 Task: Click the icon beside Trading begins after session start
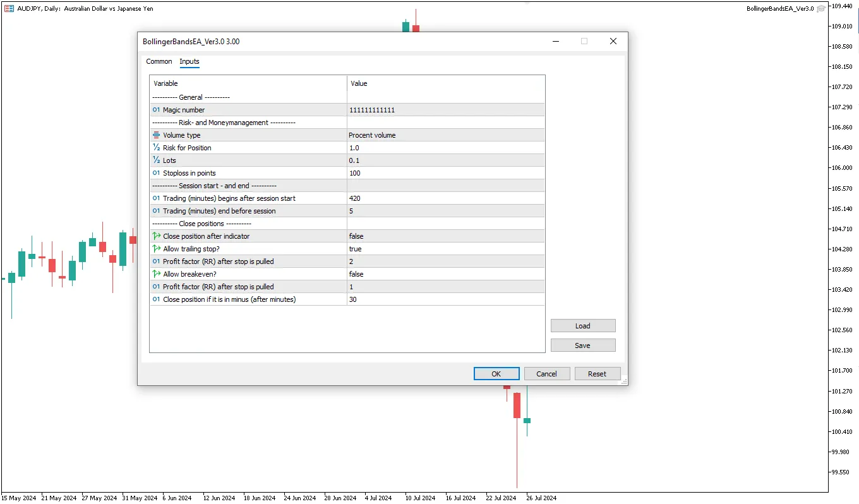(156, 198)
